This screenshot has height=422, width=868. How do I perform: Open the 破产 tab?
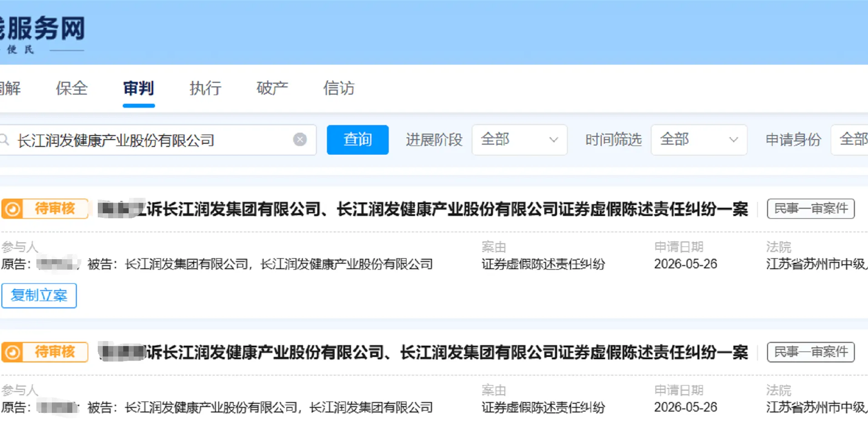tap(272, 88)
